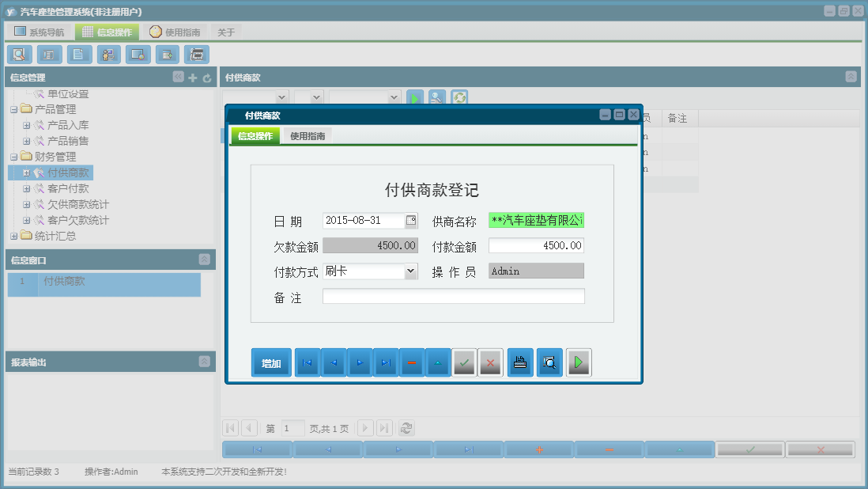This screenshot has height=489, width=868.
Task: Select 信息操作 tab inside the dialog
Action: click(x=255, y=136)
